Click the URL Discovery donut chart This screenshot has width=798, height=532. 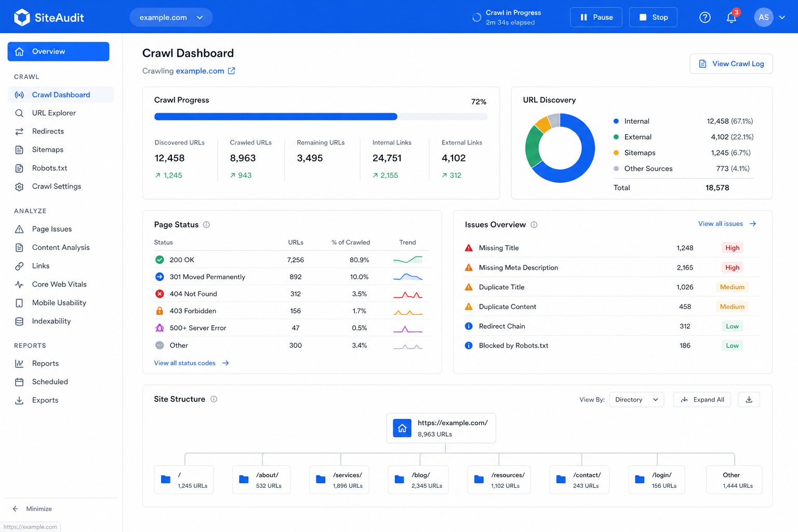[560, 148]
